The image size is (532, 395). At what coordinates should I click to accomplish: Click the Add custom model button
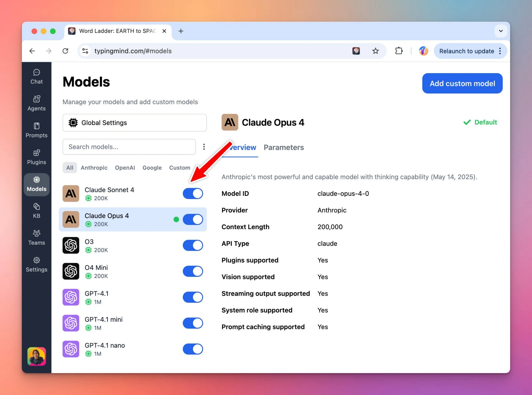pos(462,83)
